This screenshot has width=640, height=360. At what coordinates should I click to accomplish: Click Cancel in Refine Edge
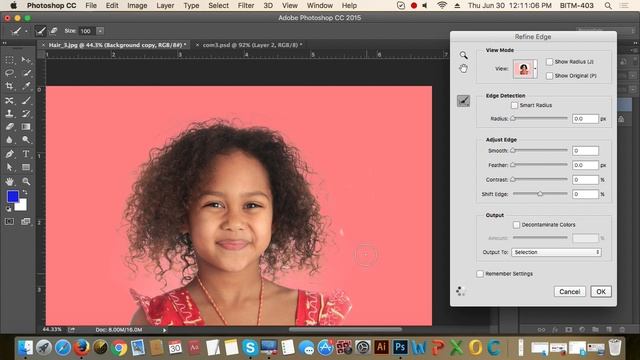tap(569, 291)
